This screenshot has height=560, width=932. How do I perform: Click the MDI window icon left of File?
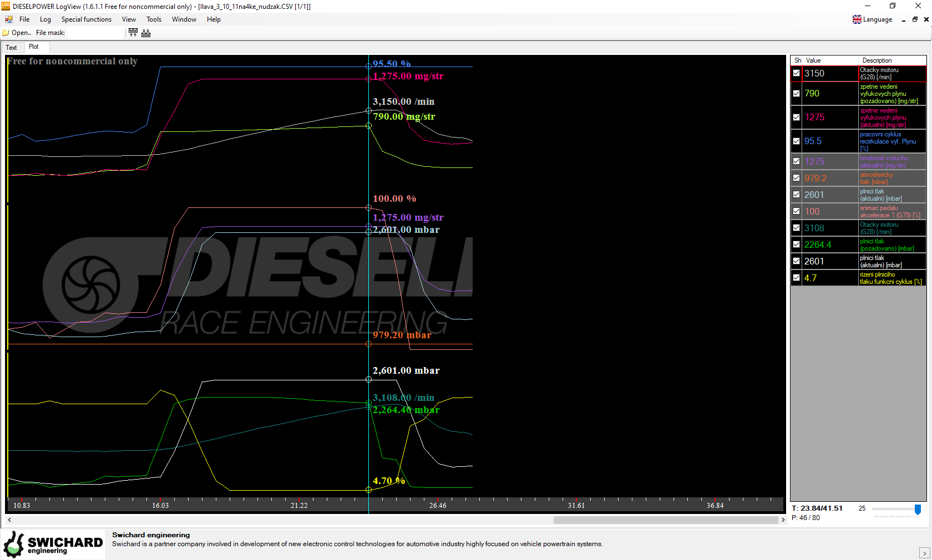(9, 19)
